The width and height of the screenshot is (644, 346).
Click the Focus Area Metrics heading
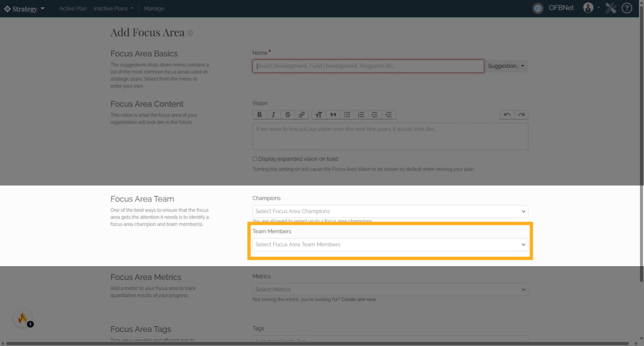tap(146, 277)
